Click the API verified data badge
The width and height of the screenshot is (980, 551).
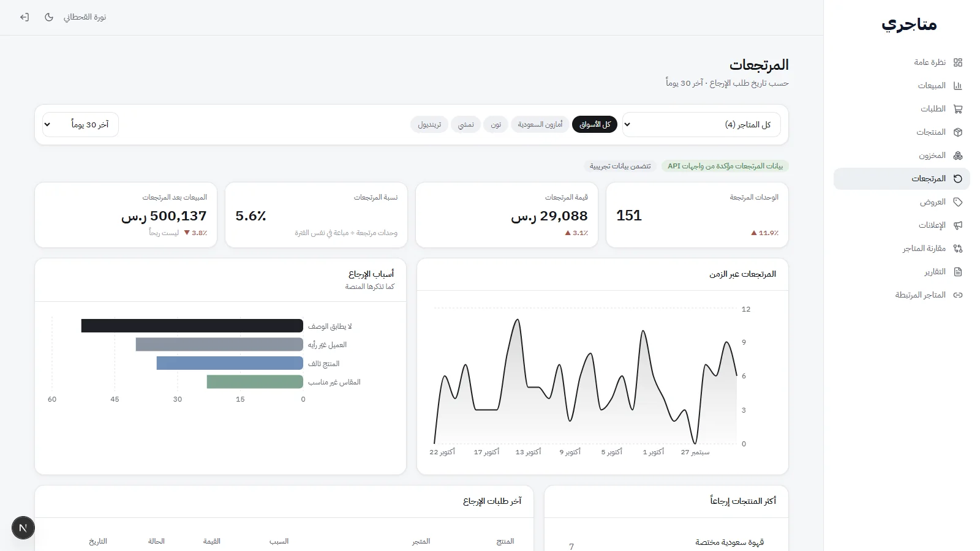pyautogui.click(x=725, y=166)
